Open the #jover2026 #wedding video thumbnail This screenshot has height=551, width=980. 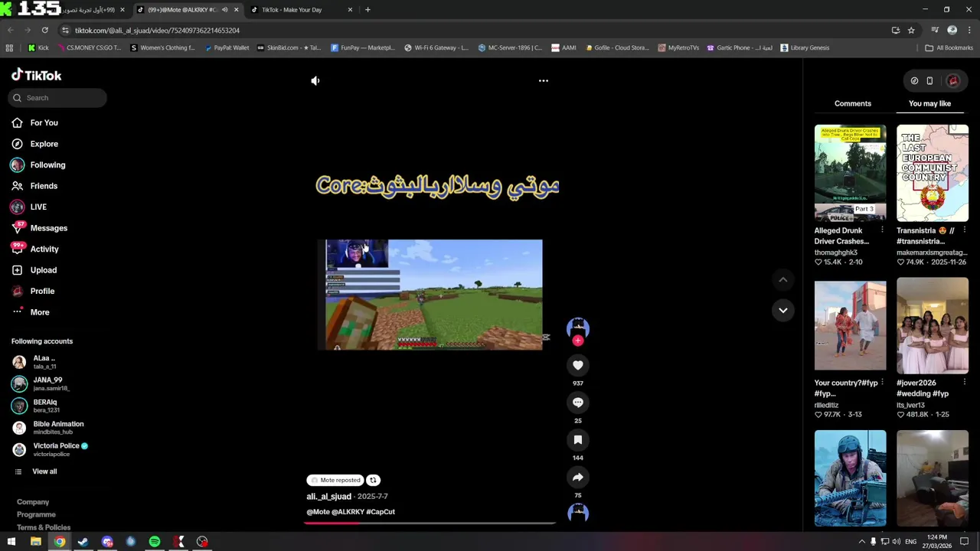pos(933,326)
